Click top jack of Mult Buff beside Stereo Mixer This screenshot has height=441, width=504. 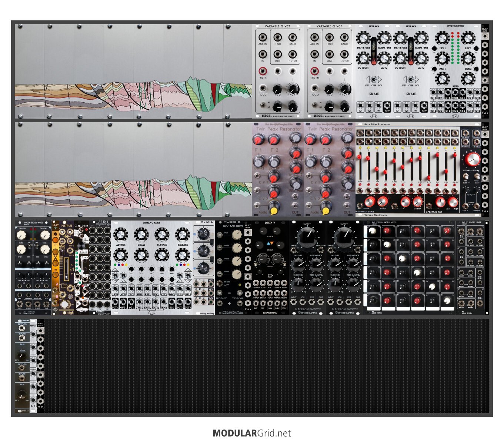[x=485, y=37]
